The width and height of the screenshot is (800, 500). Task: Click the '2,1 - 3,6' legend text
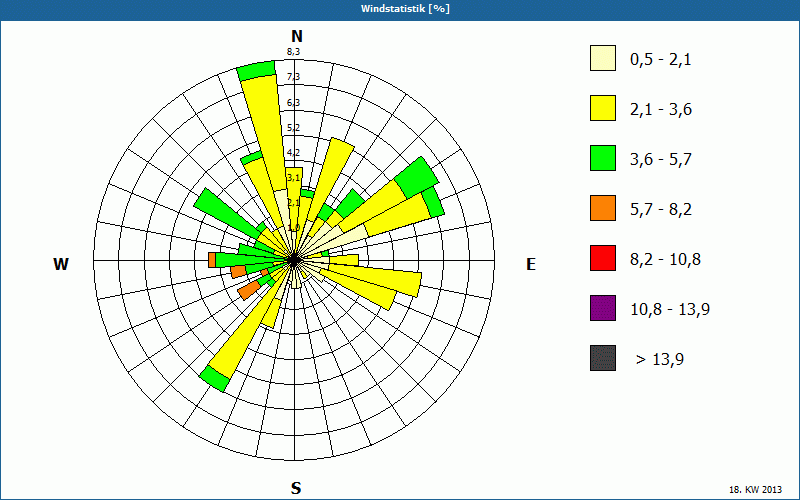tap(661, 110)
